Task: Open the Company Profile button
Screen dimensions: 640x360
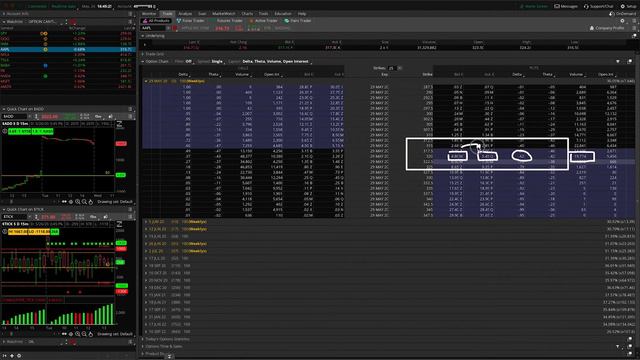Action: [x=607, y=28]
